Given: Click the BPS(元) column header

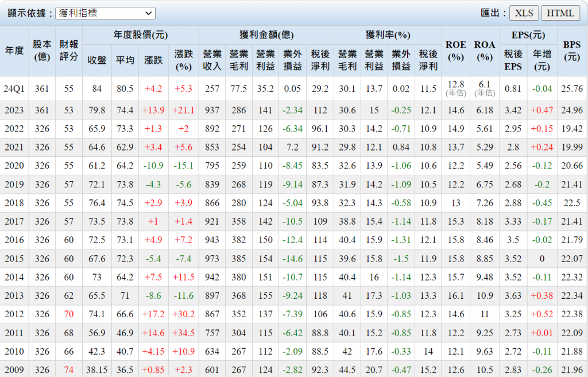Looking at the screenshot, I should (572, 51).
